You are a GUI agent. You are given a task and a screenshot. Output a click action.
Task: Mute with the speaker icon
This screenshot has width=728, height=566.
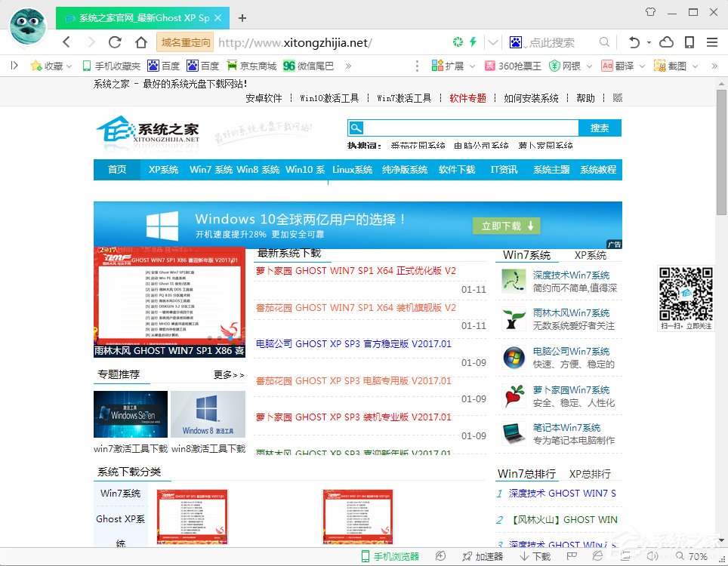pos(654,556)
